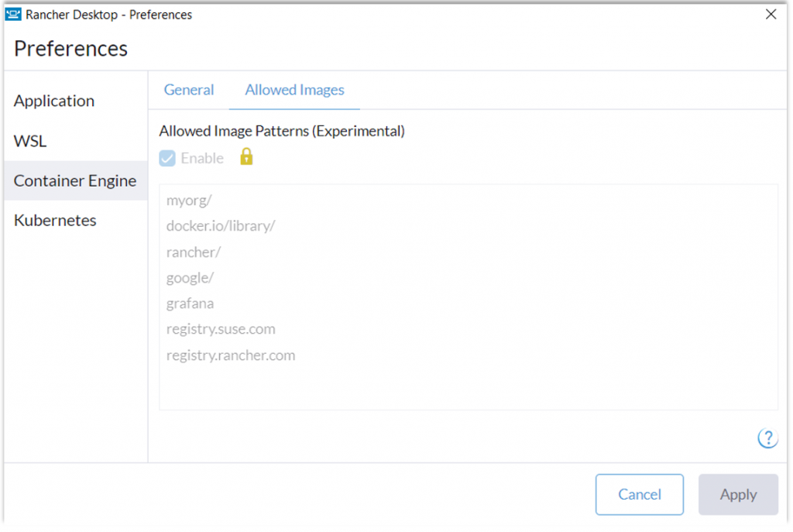Click the yellow lock icon beside Enable
Viewport: 793px width, 532px height.
tap(246, 157)
